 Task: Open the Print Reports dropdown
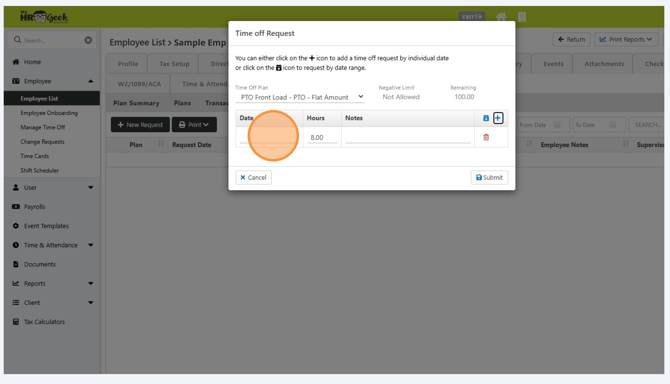[626, 39]
